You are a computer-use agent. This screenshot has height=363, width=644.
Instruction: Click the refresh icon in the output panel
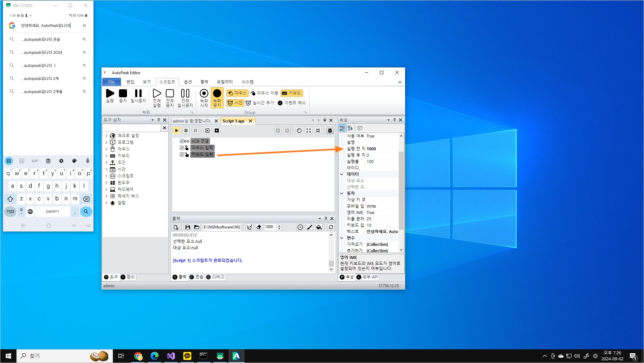click(331, 227)
